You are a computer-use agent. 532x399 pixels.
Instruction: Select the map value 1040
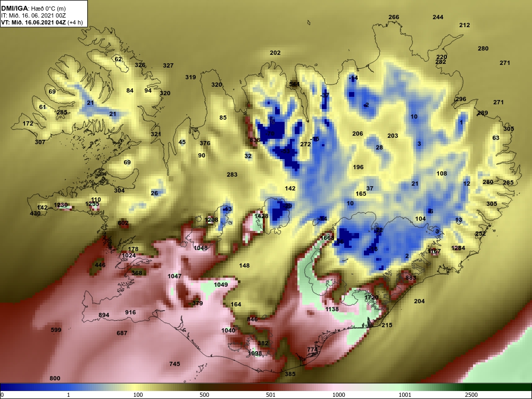[228, 330]
